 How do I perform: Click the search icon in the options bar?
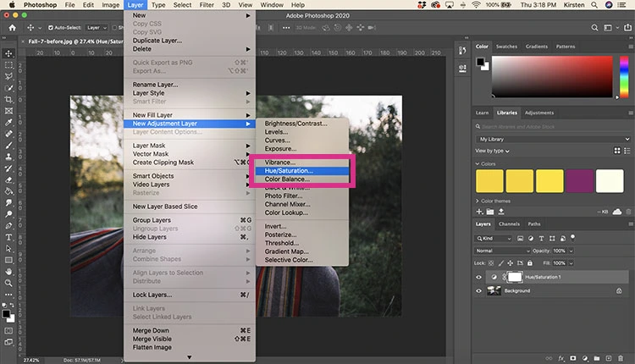click(594, 28)
